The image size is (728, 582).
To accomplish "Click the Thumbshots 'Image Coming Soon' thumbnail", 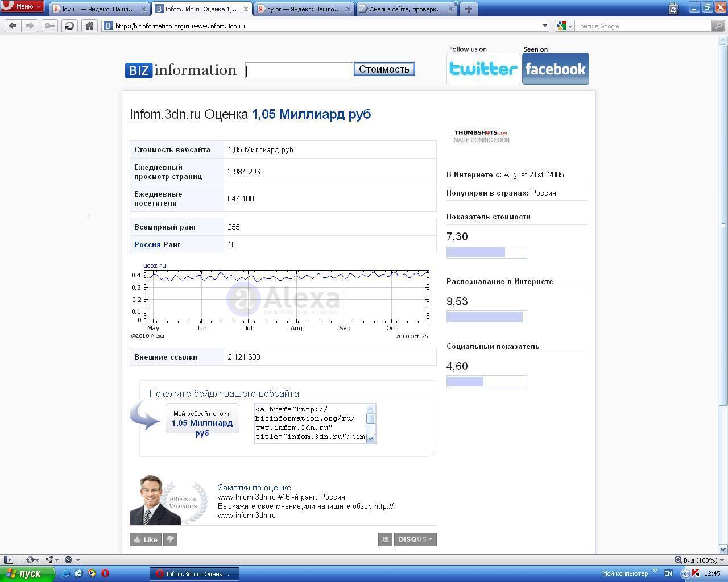I will (x=481, y=136).
